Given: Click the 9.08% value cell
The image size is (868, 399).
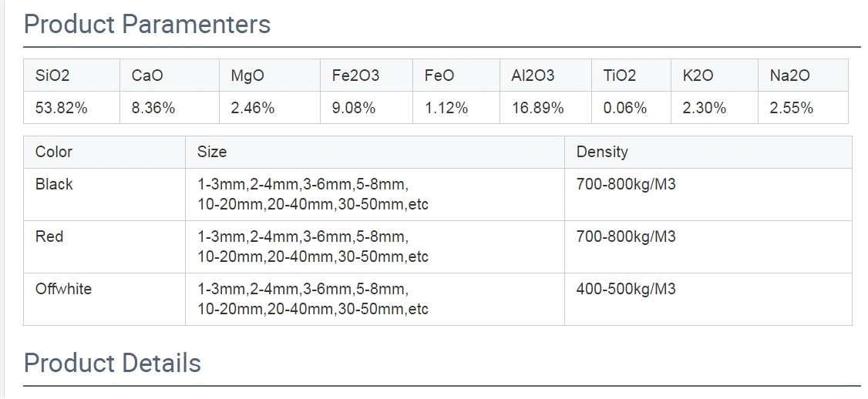Looking at the screenshot, I should (x=366, y=107).
